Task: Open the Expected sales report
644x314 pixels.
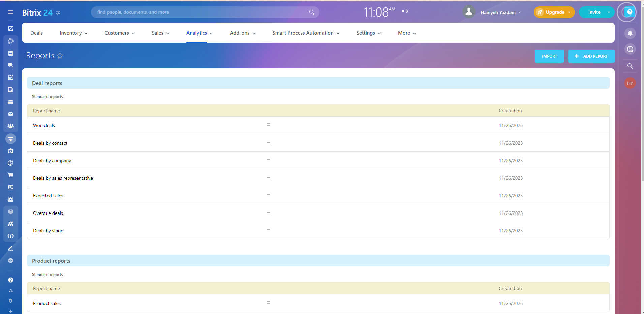Action: point(48,196)
